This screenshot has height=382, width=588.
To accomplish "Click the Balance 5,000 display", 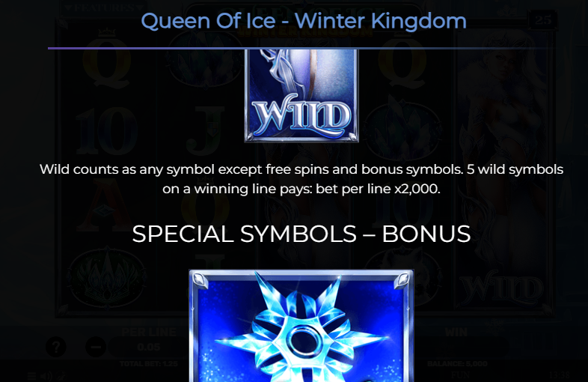I will (x=457, y=363).
